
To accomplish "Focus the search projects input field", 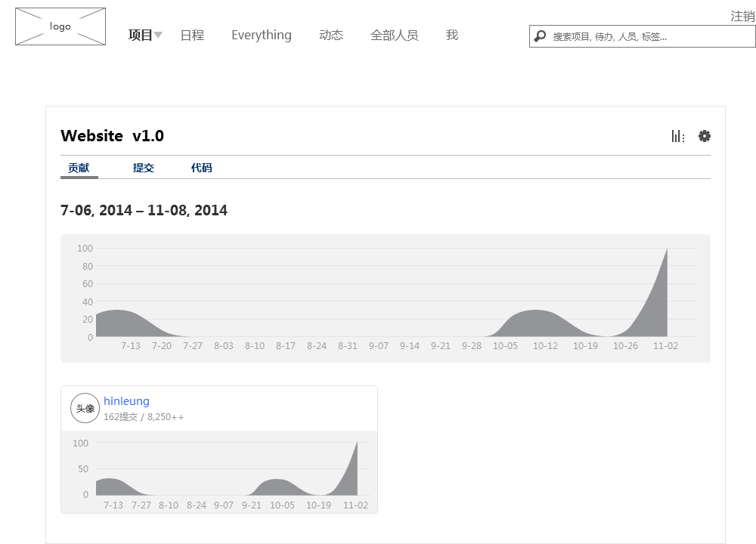I will tap(650, 36).
